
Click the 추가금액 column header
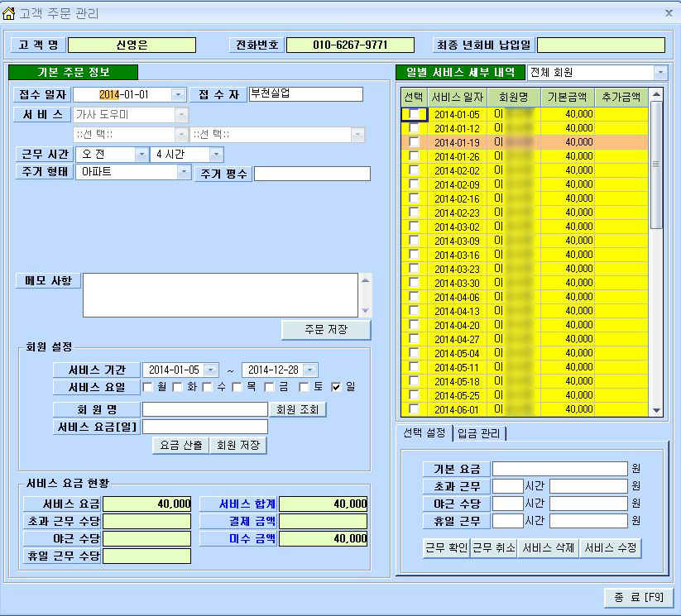[x=621, y=98]
